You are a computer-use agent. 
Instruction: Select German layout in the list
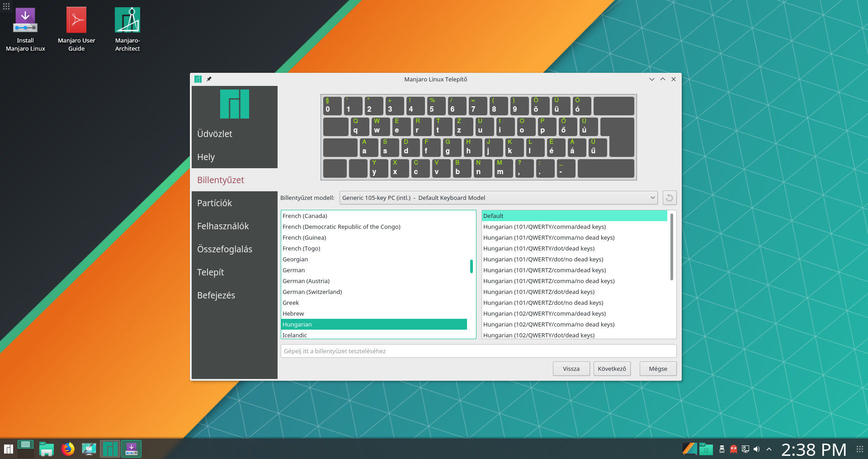pos(374,270)
